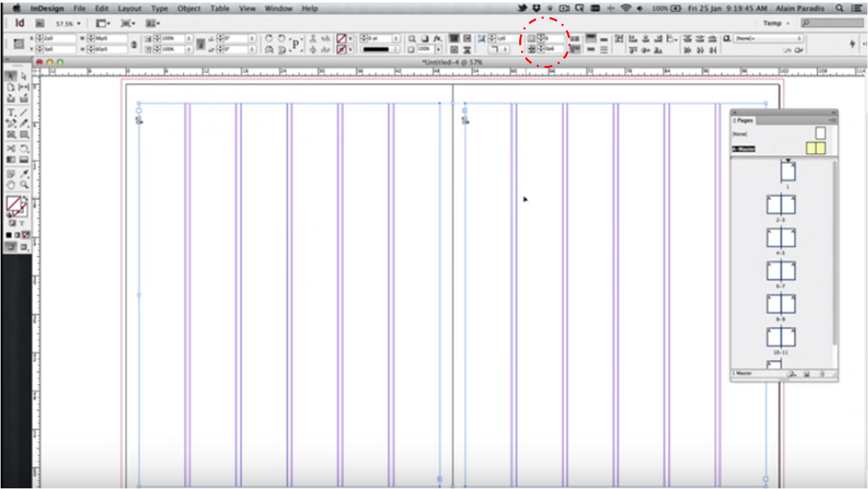The width and height of the screenshot is (868, 489).
Task: Open the paragraph style [None] dropdown
Action: (799, 38)
